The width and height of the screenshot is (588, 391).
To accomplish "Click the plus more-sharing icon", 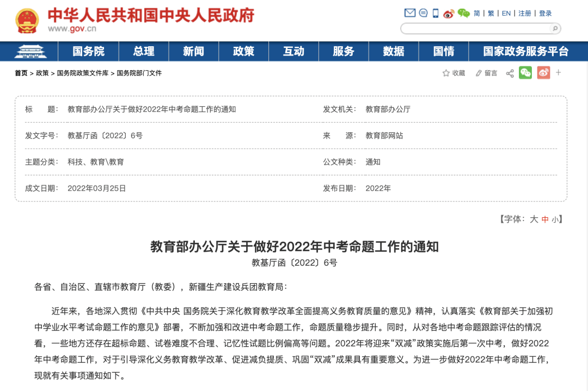I will [x=559, y=72].
